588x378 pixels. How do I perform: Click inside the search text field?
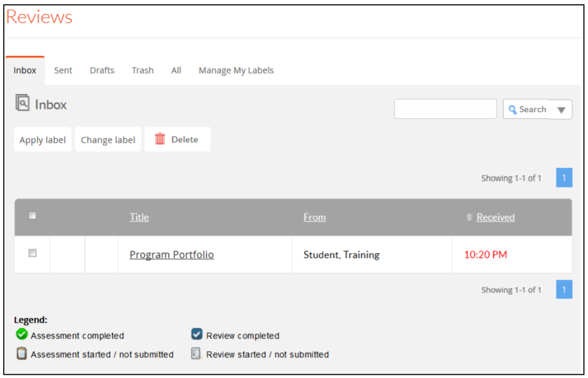pyautogui.click(x=445, y=108)
